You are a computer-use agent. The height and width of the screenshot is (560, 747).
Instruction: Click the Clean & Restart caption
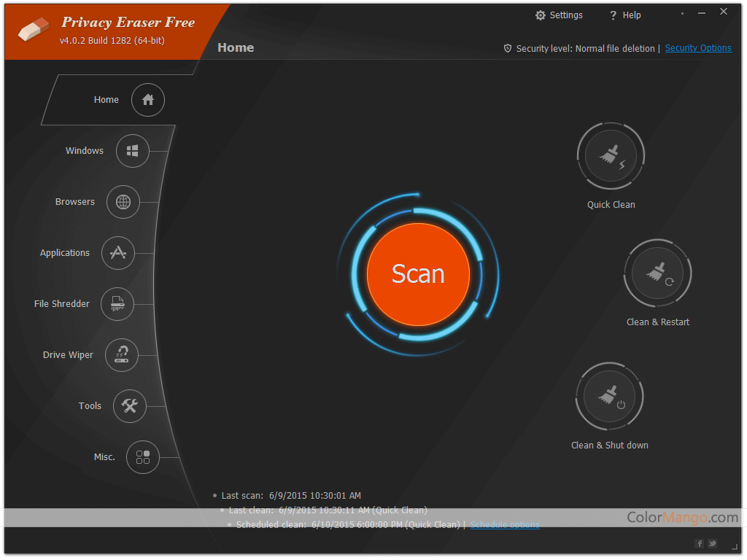pos(658,322)
